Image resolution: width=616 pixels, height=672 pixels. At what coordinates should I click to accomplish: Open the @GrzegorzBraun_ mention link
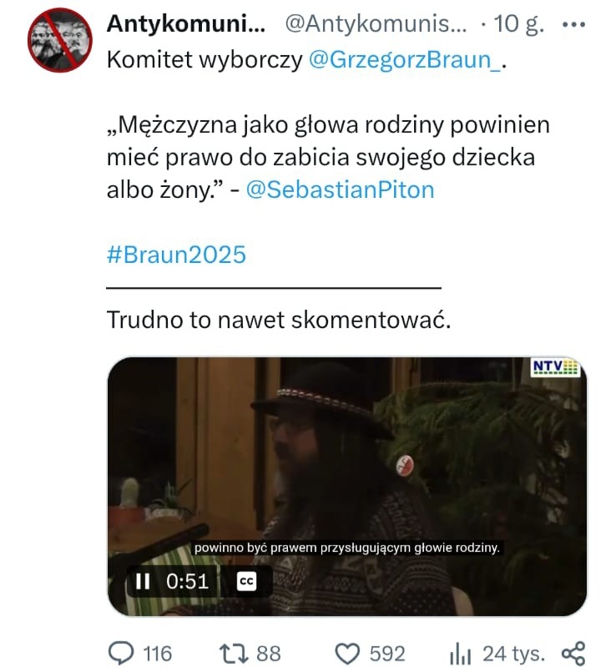coord(404,59)
